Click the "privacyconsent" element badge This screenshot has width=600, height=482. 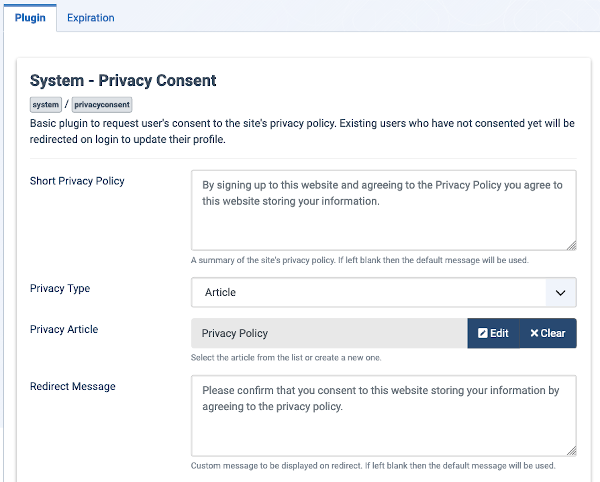point(102,104)
